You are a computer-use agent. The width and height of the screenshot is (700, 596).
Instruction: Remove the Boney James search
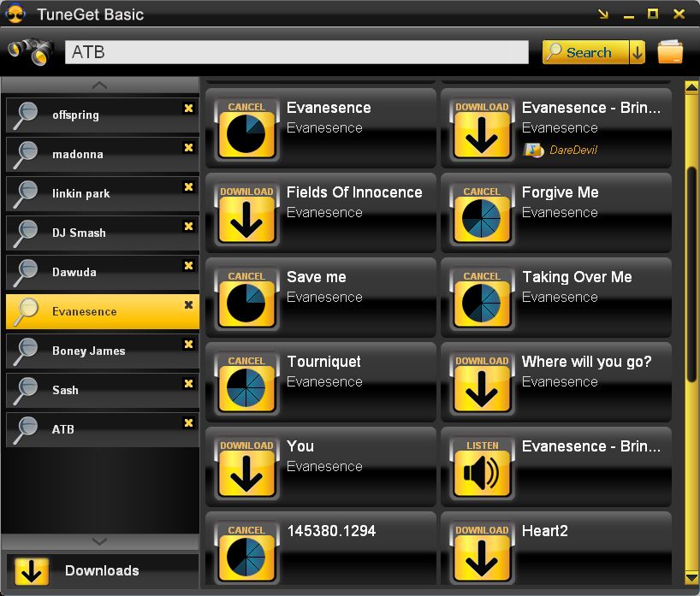click(189, 344)
